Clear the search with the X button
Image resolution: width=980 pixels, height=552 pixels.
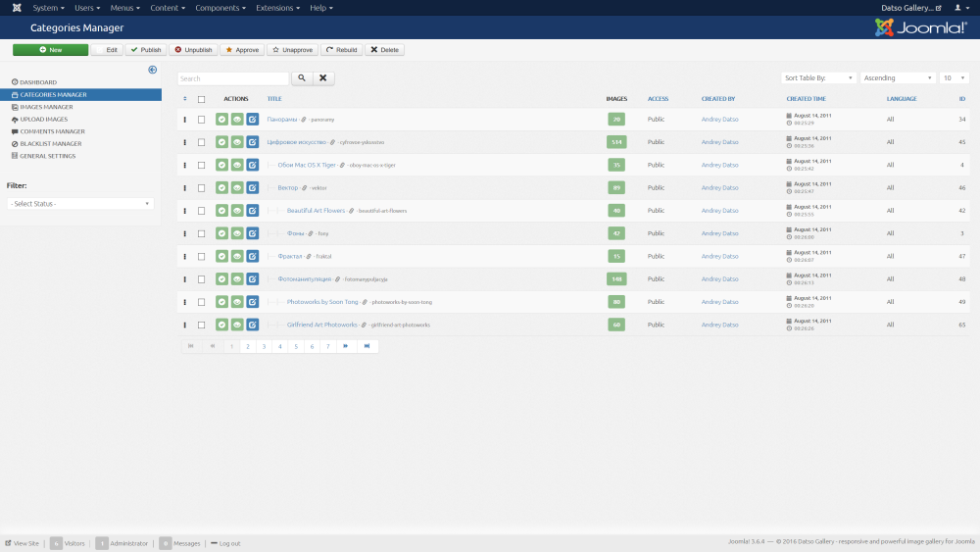[323, 78]
